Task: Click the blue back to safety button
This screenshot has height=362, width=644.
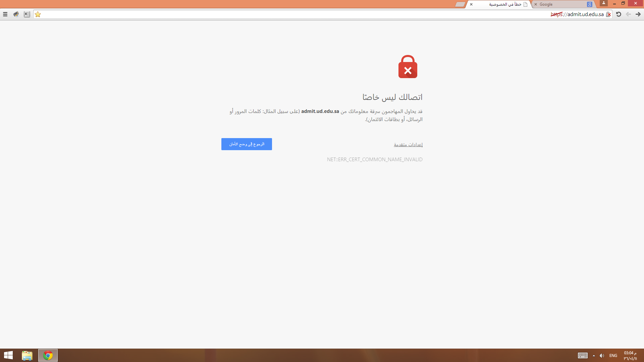Action: tap(247, 144)
